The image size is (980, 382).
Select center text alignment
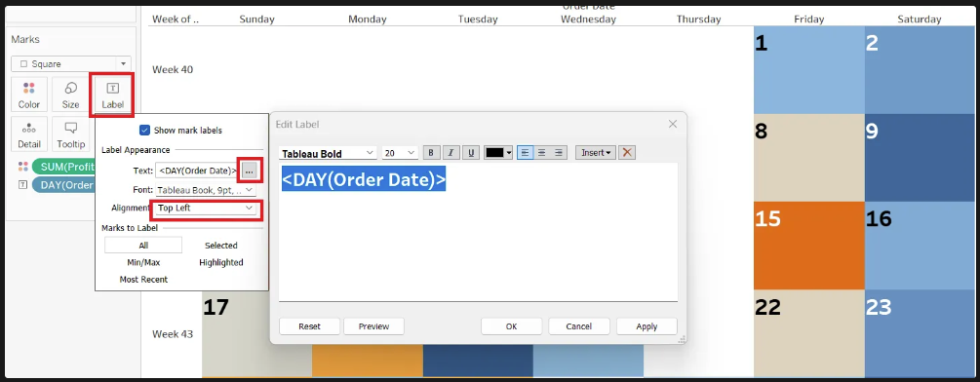[x=542, y=152]
